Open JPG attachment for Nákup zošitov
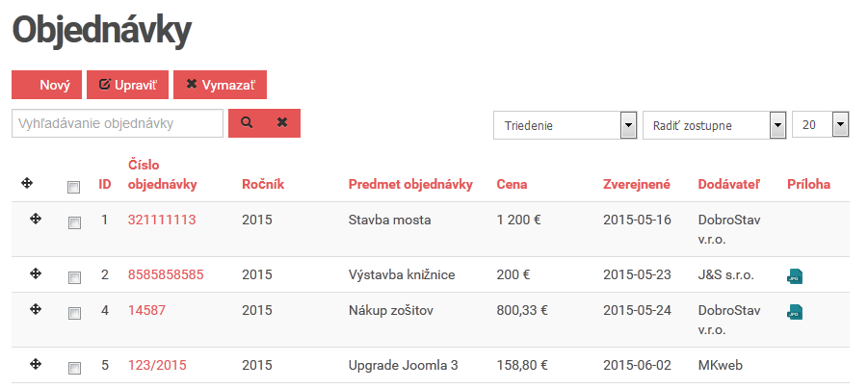 pyautogui.click(x=795, y=312)
